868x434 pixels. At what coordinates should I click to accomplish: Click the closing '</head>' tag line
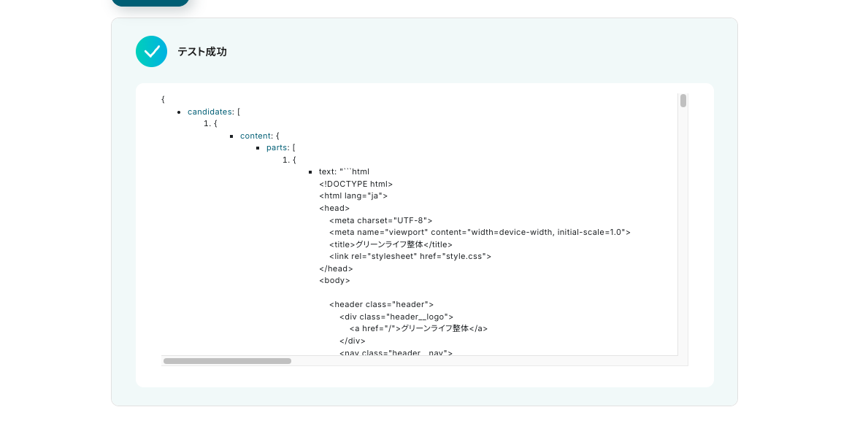coord(336,268)
